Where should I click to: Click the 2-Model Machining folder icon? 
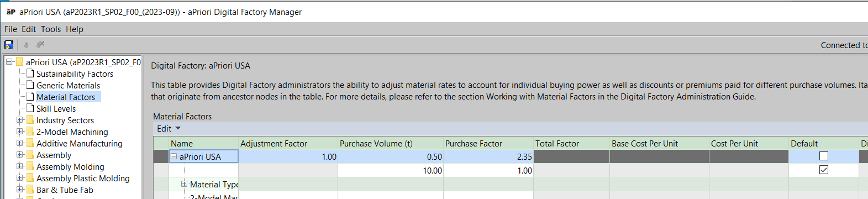30,132
